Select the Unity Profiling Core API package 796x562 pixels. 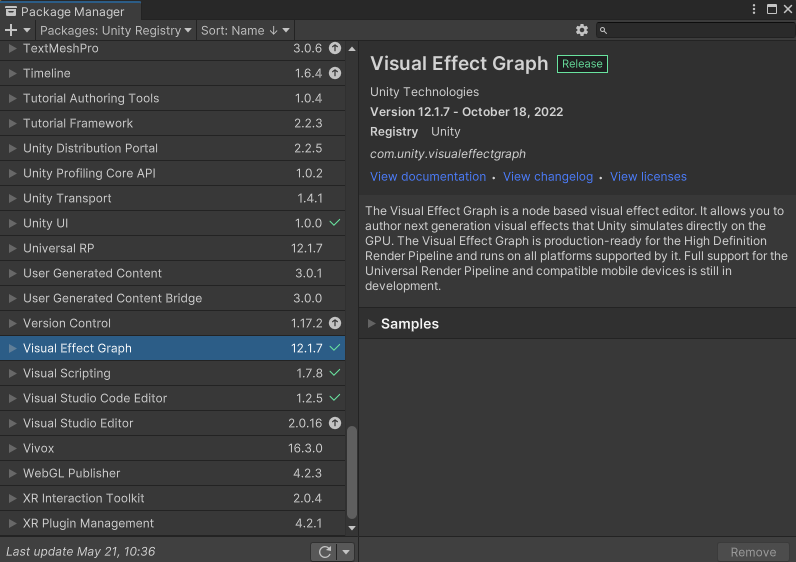173,173
